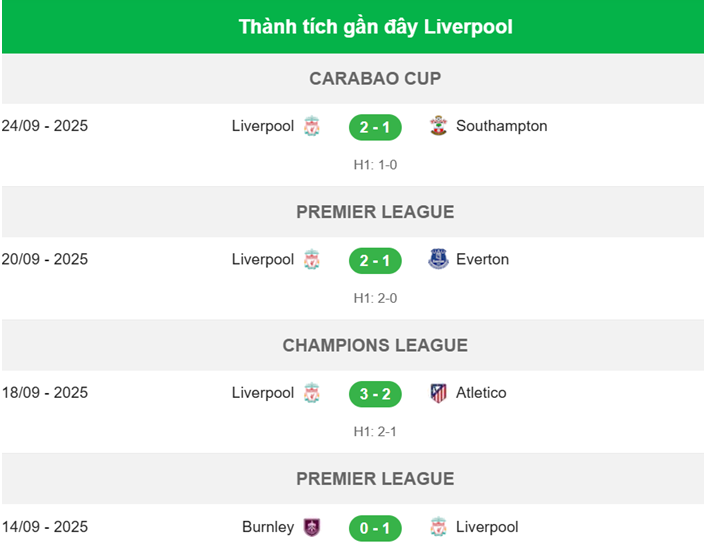Click the Burnley club crest
Viewport: 708px width, 556px height.
coord(312,527)
